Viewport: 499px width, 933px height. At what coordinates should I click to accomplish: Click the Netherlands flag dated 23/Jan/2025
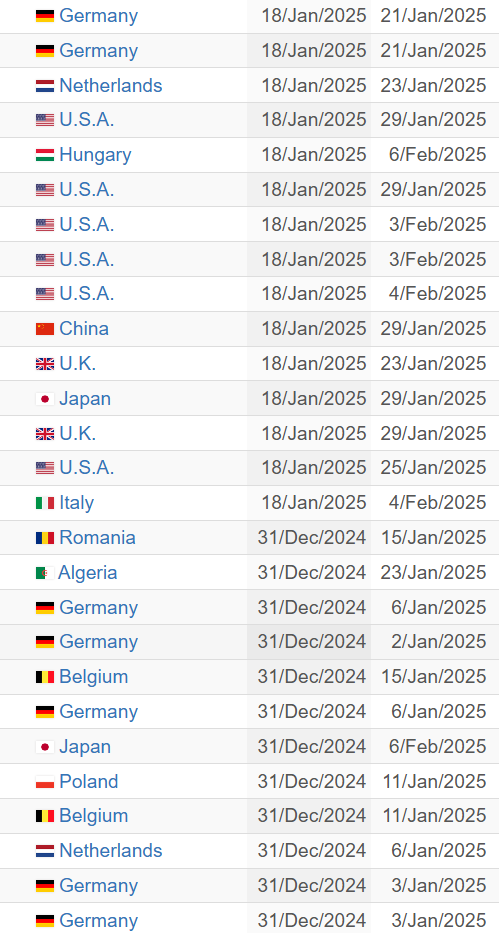tap(45, 86)
